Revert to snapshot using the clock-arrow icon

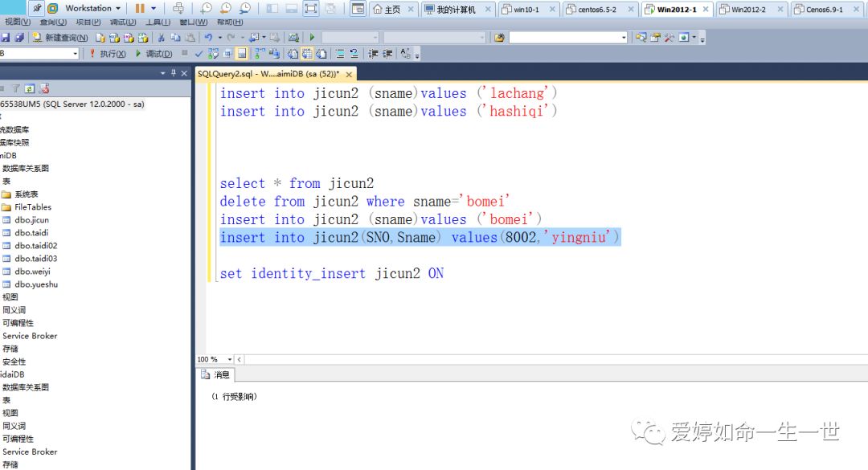(x=225, y=8)
